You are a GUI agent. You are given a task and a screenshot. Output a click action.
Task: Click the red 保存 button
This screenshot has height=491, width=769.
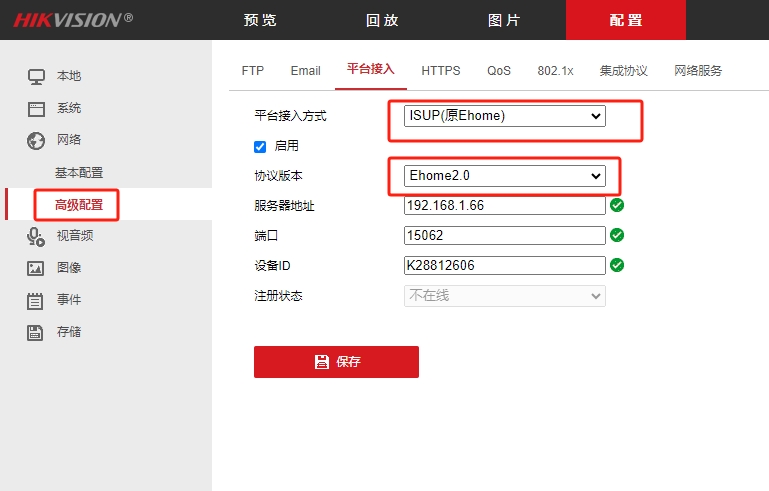tap(336, 362)
